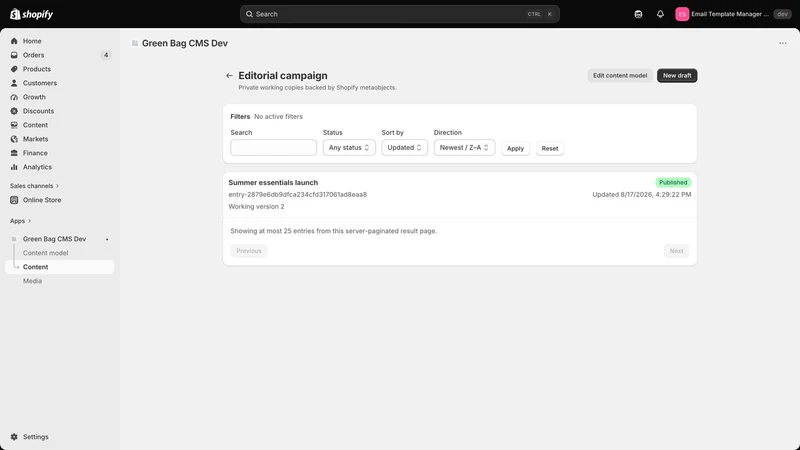Click the Orders count badge 4
The height and width of the screenshot is (450, 800).
tap(106, 55)
